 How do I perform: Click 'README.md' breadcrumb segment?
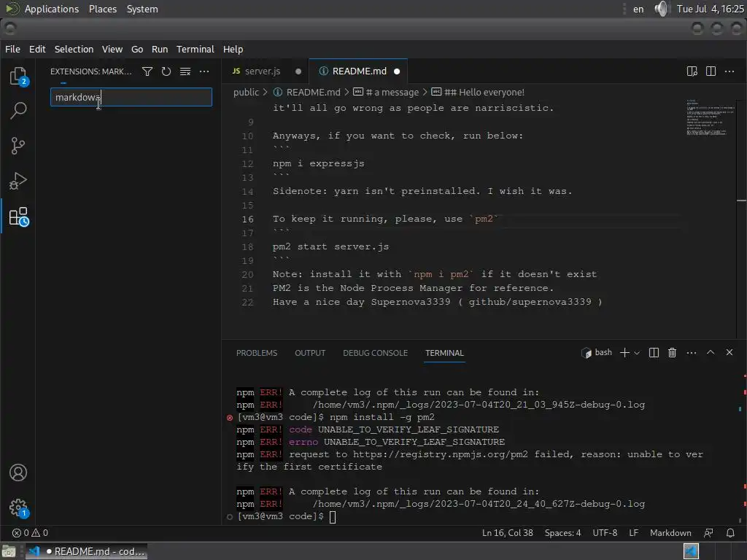tap(314, 93)
